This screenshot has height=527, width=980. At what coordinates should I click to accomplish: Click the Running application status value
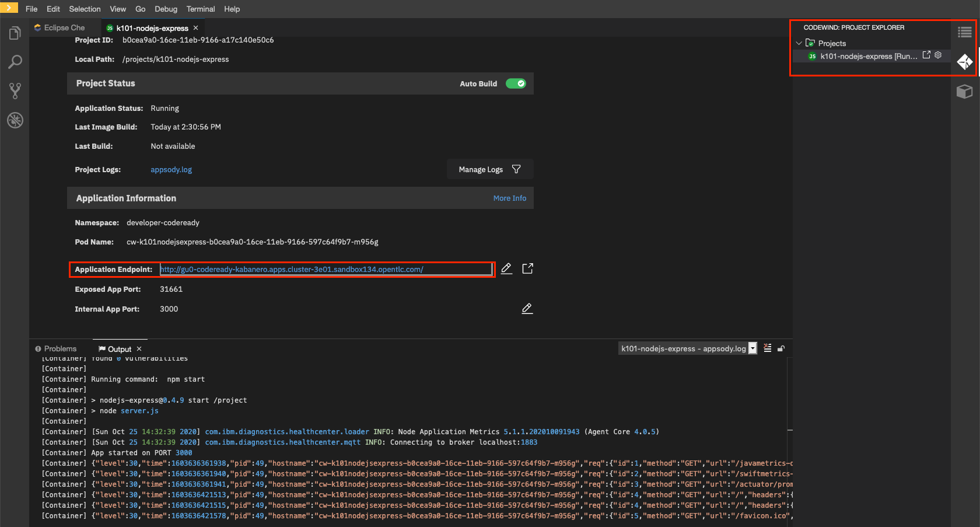click(x=164, y=108)
